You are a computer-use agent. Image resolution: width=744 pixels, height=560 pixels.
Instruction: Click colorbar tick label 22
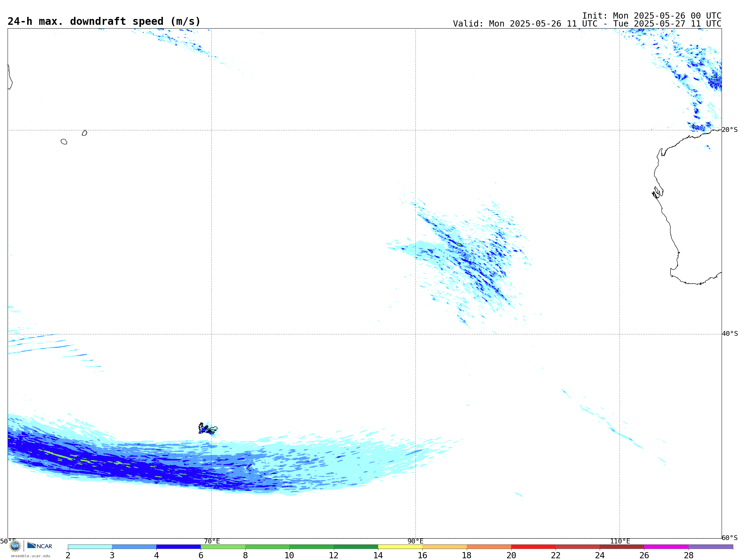[556, 556]
